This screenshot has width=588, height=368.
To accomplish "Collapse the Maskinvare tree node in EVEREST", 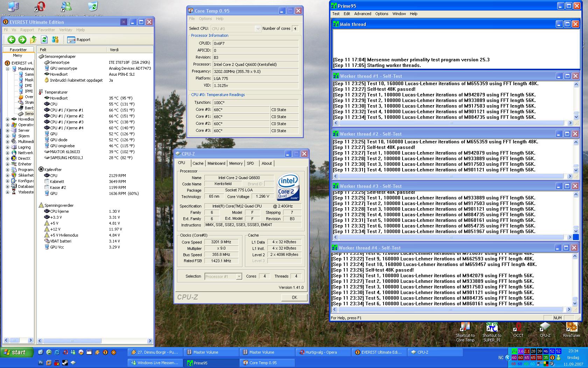I will pos(7,69).
